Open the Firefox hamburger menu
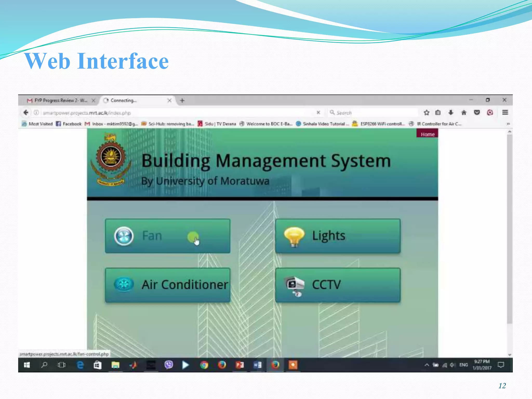Viewport: 532px width, 399px height. [505, 112]
